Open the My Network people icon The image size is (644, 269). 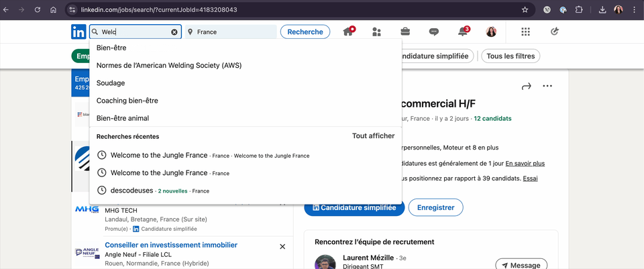click(x=376, y=32)
